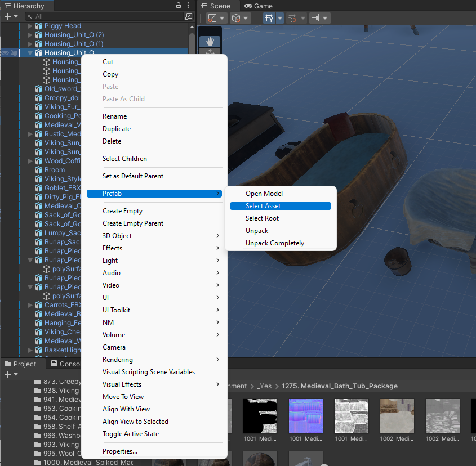Viewport: 476px width, 466px height.
Task: Click the BasketHigh prefab icon
Action: click(x=38, y=350)
